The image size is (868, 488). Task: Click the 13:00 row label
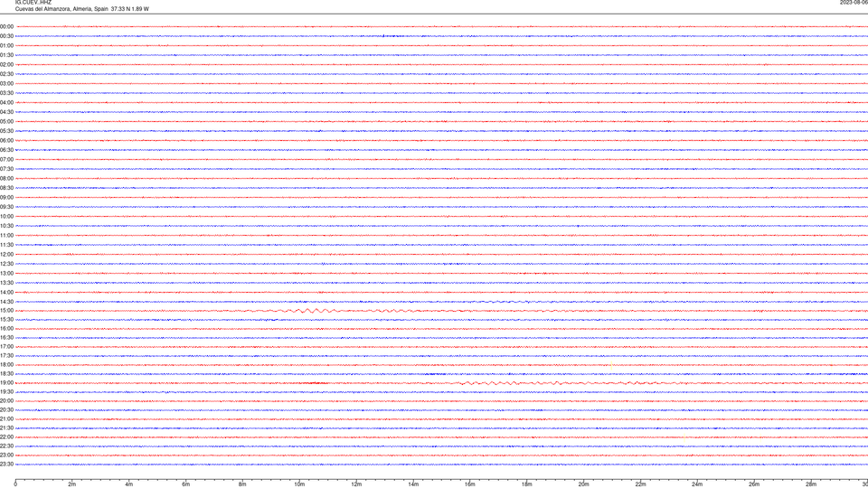coord(6,273)
